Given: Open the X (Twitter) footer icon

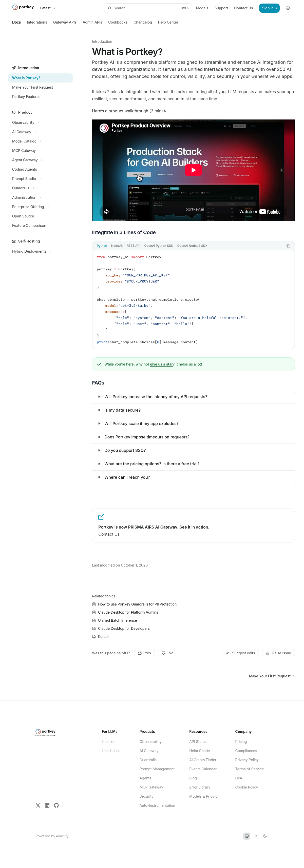Looking at the screenshot, I should [x=38, y=805].
